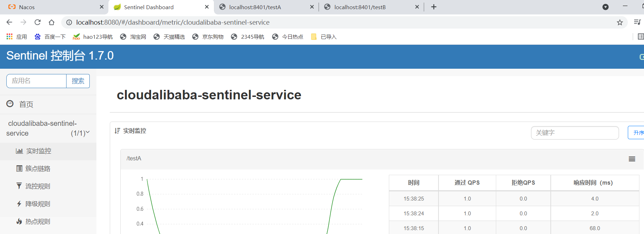This screenshot has width=644, height=234.
Task: Close the Nacos tab
Action: tap(102, 7)
